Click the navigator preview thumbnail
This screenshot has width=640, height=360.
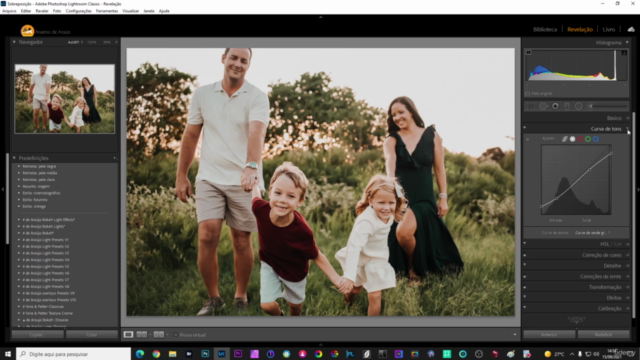point(64,99)
